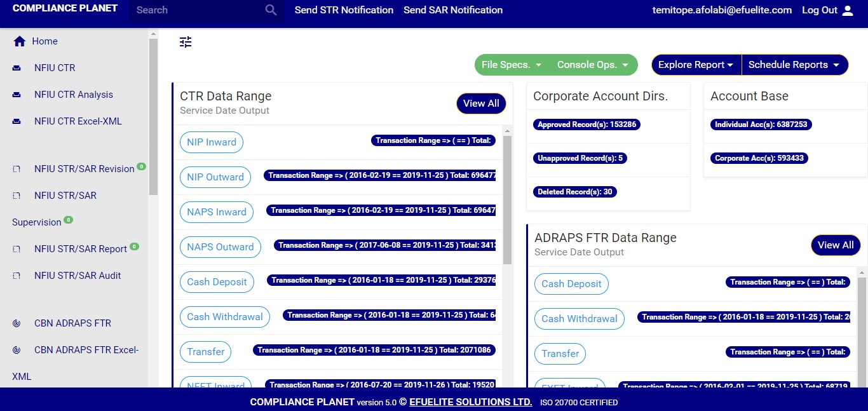Select Send SAR Notification in top bar
The width and height of the screenshot is (868, 411).
pyautogui.click(x=453, y=10)
